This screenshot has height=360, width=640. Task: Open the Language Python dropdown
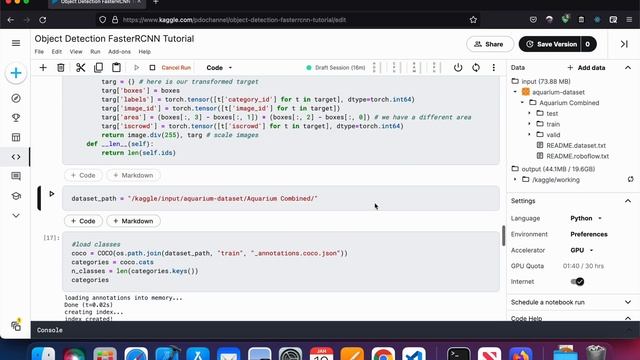pyautogui.click(x=586, y=218)
